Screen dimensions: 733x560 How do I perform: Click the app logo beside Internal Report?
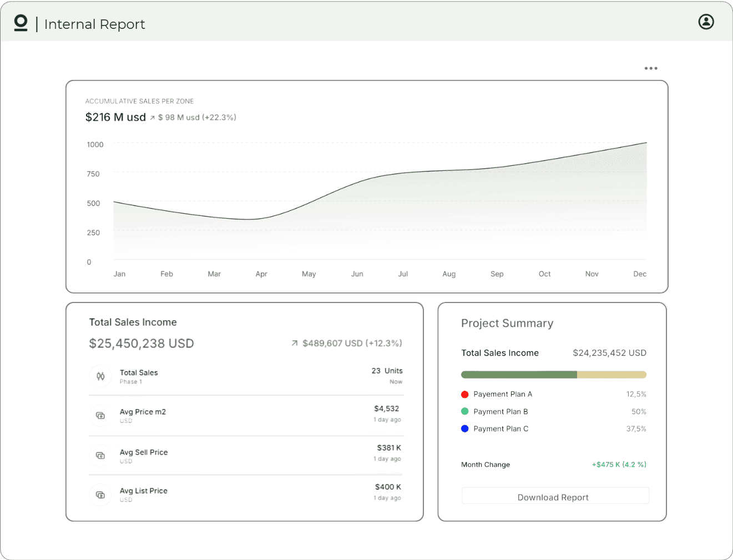click(x=21, y=23)
